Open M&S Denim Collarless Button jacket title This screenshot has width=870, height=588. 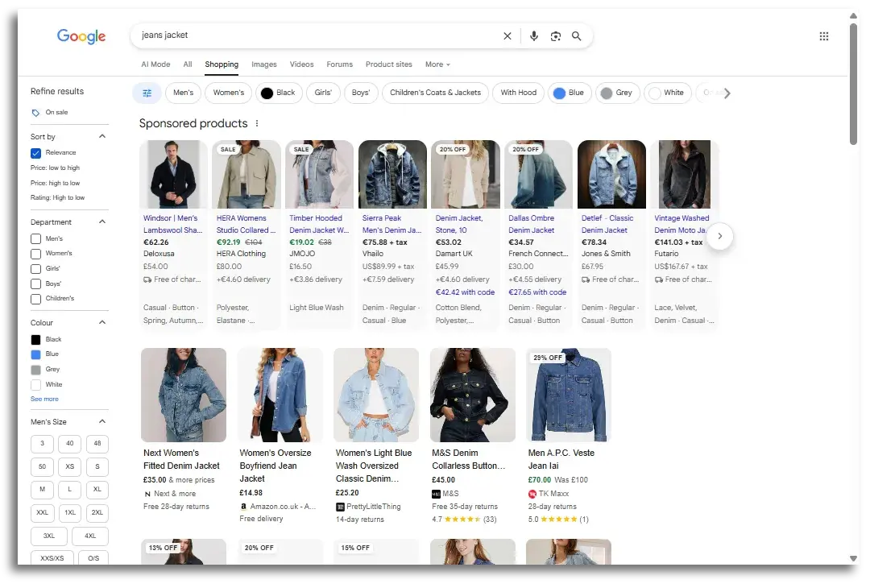pos(468,460)
